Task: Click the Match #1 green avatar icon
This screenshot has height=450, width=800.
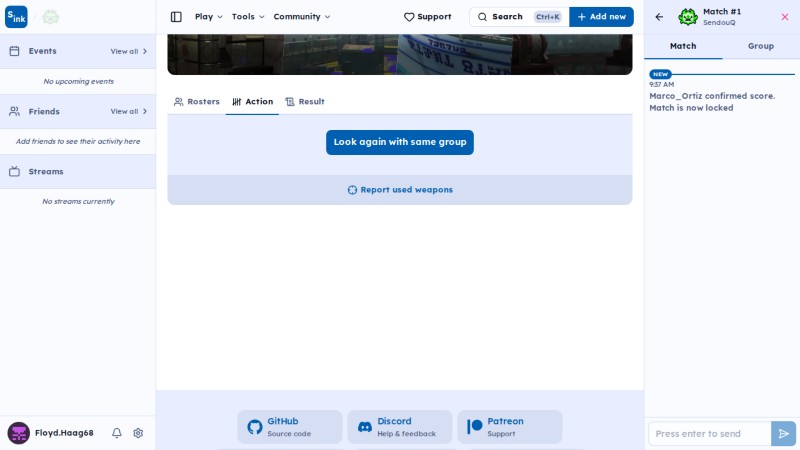Action: [x=688, y=17]
